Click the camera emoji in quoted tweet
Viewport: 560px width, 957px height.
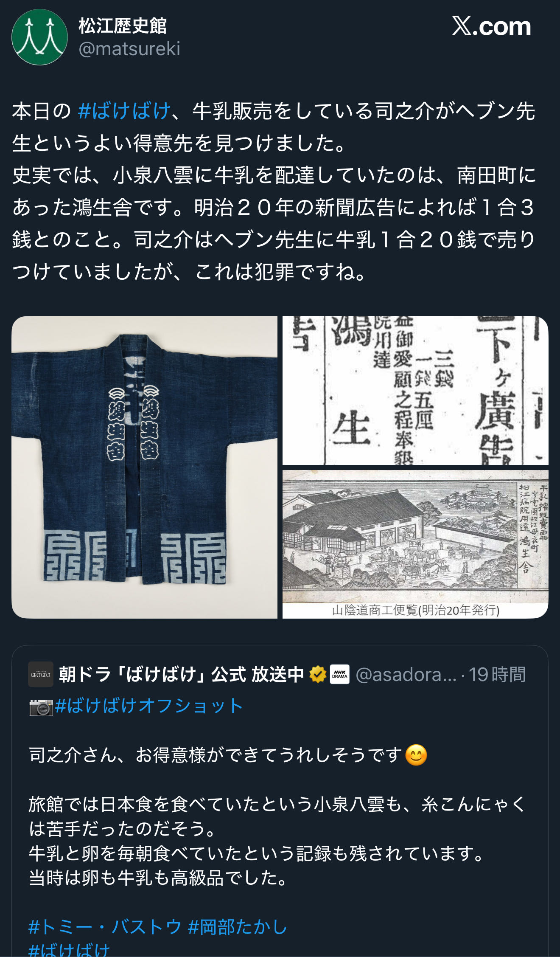[x=41, y=707]
